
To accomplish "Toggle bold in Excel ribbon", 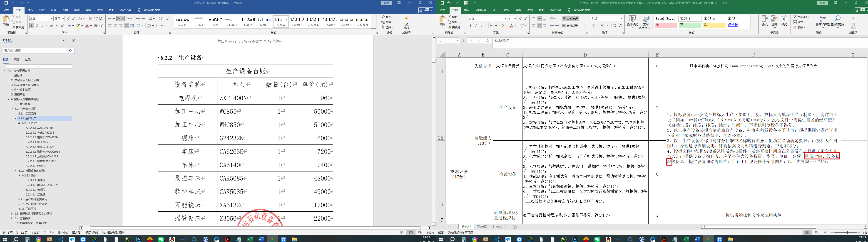I will tap(470, 26).
